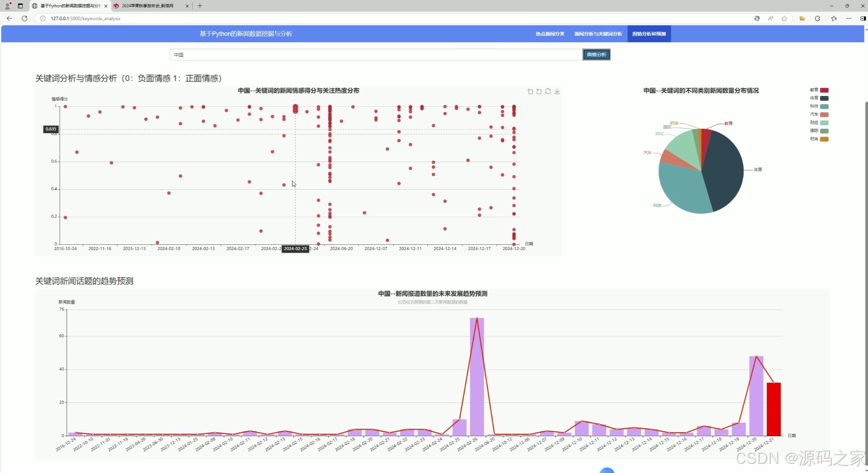The image size is (868, 473).
Task: Open the favorites list icon
Action: point(833,18)
